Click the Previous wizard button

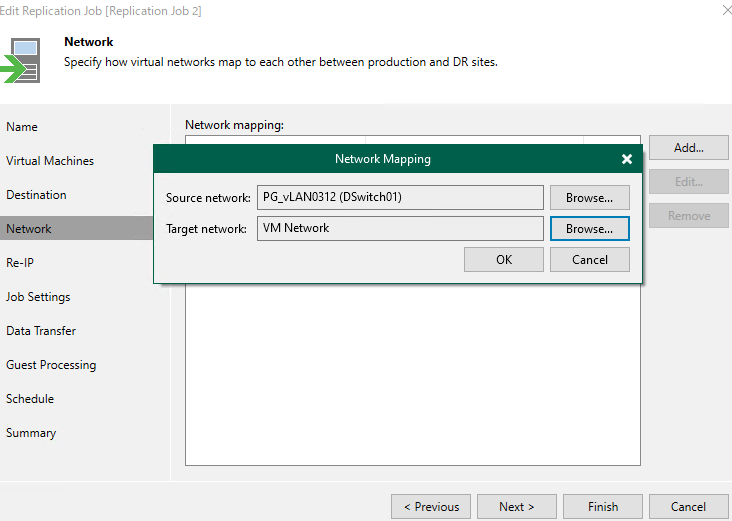tap(431, 507)
